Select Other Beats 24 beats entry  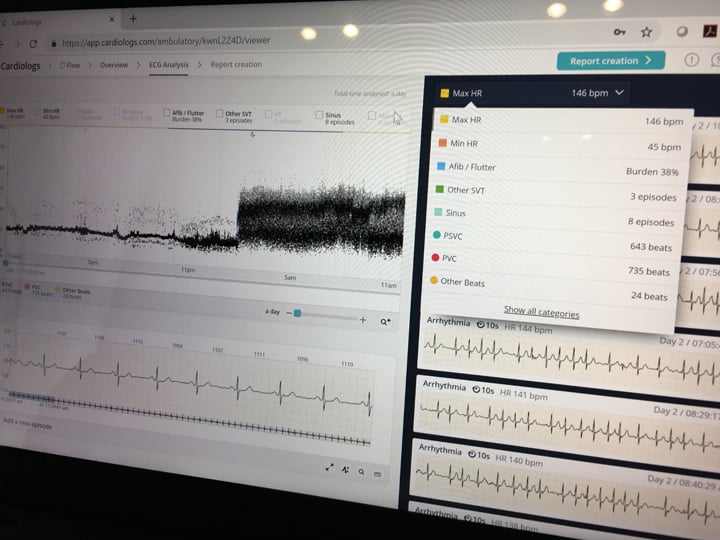(549, 289)
